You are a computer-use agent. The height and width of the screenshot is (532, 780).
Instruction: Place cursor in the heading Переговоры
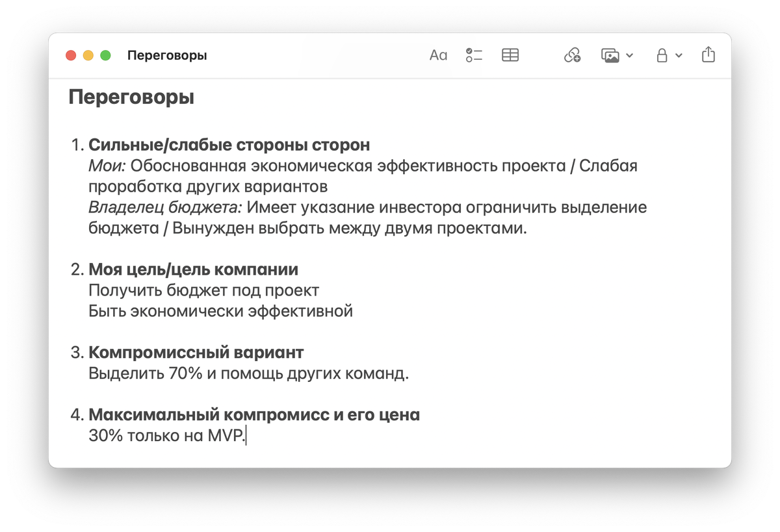130,97
